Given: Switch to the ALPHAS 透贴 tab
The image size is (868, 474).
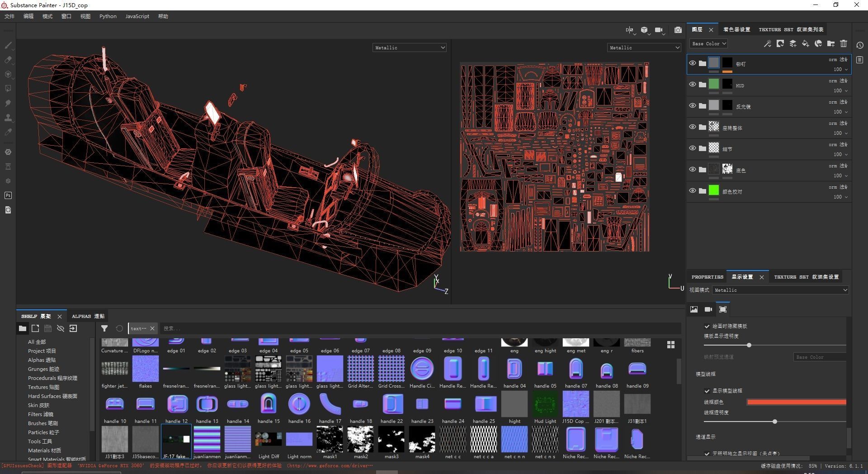Looking at the screenshot, I should [x=88, y=316].
